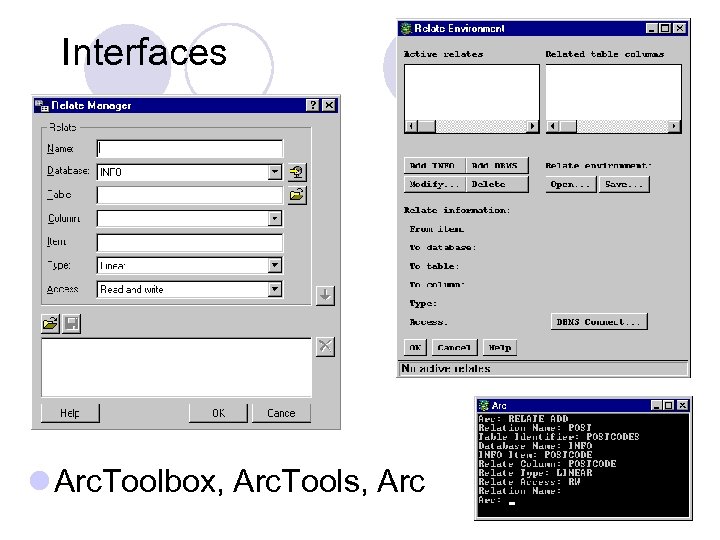Click the X delete-relate icon beside the list box
The image size is (720, 540).
325,347
